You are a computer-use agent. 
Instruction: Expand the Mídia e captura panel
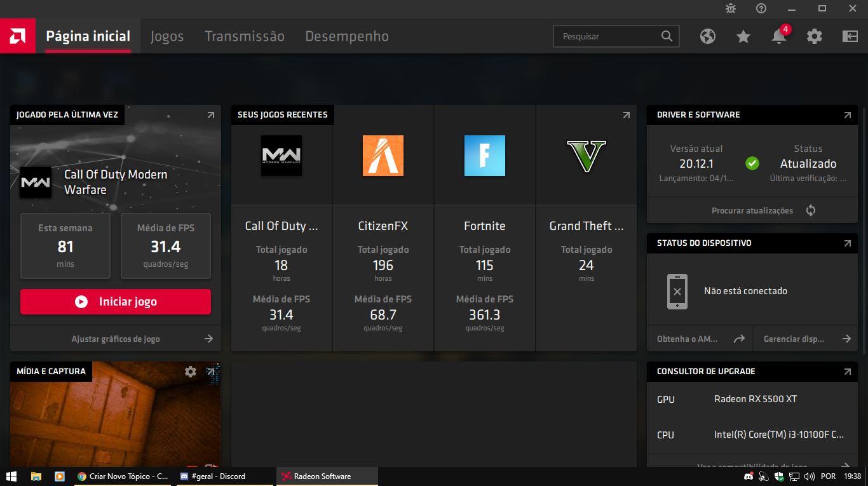click(x=211, y=372)
